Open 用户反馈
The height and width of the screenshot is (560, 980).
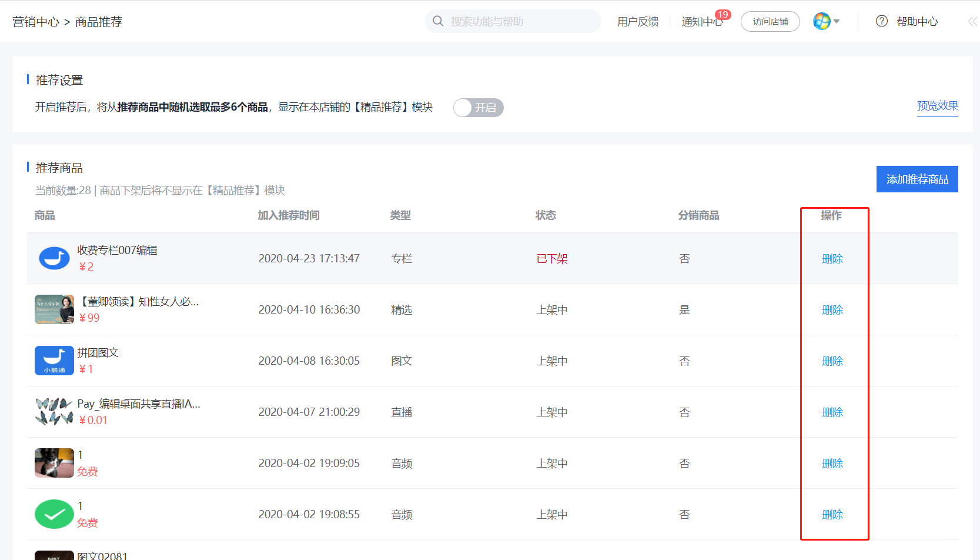(x=638, y=22)
